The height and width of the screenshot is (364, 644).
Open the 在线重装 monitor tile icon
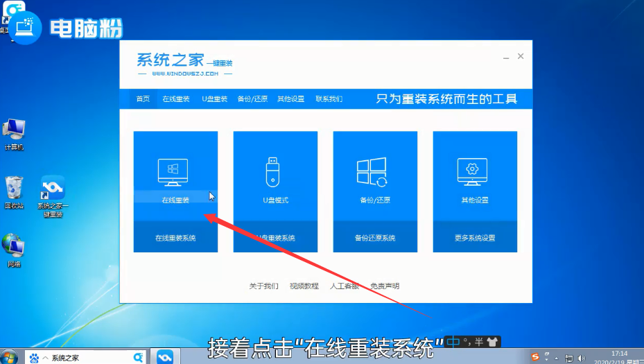tap(173, 172)
